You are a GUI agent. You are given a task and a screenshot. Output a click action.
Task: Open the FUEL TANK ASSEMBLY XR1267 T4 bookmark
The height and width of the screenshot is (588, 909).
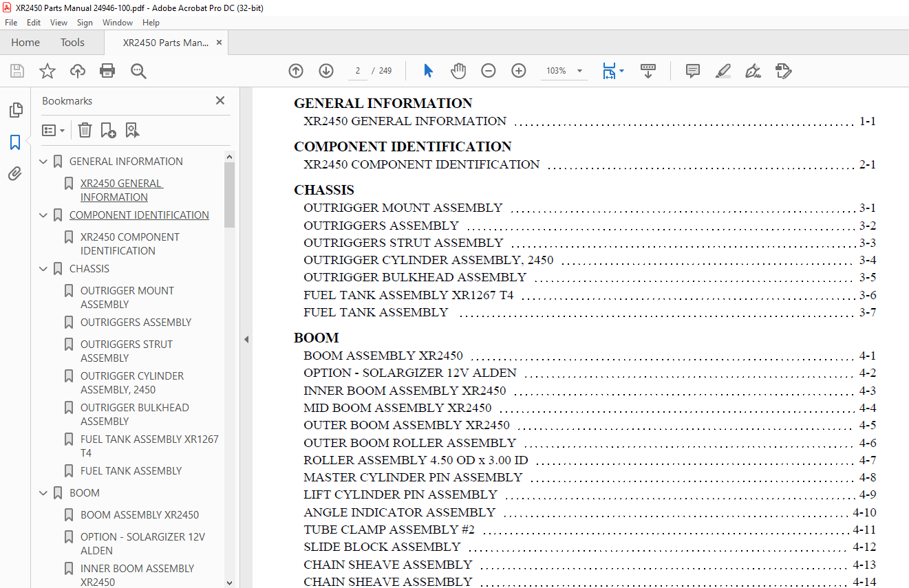(149, 446)
